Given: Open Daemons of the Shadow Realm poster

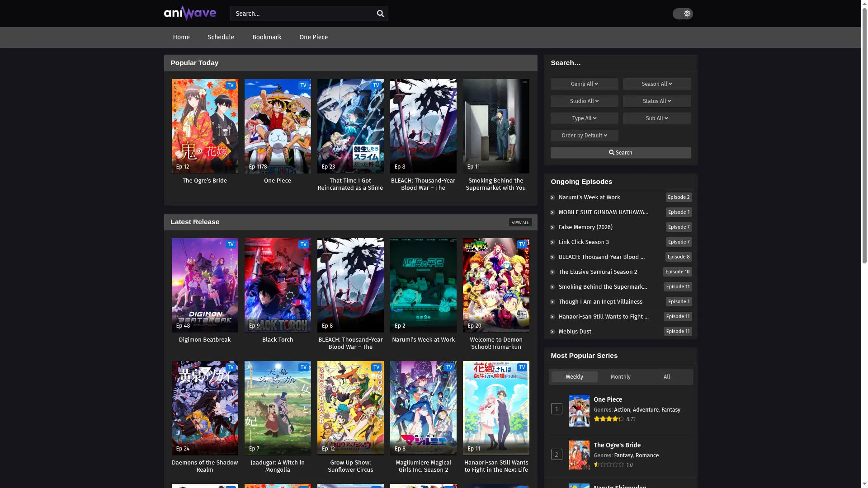Looking at the screenshot, I should click(x=205, y=408).
